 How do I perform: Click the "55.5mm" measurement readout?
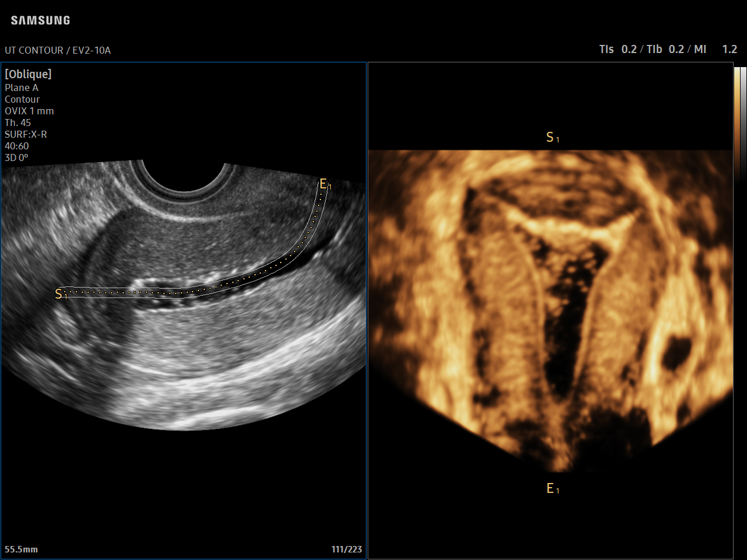coord(21,549)
